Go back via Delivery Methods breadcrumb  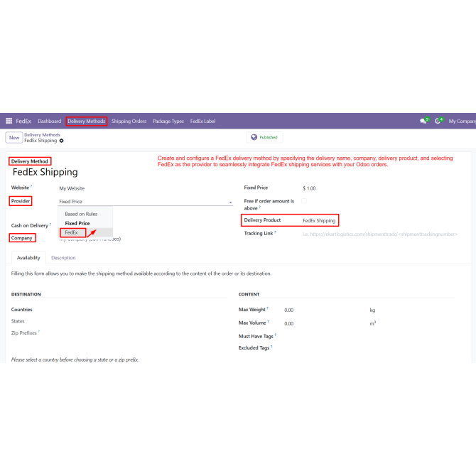click(42, 135)
